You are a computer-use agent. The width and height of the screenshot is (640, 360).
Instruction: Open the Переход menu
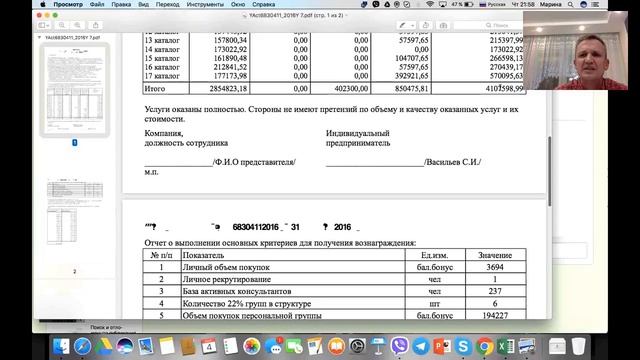click(167, 4)
